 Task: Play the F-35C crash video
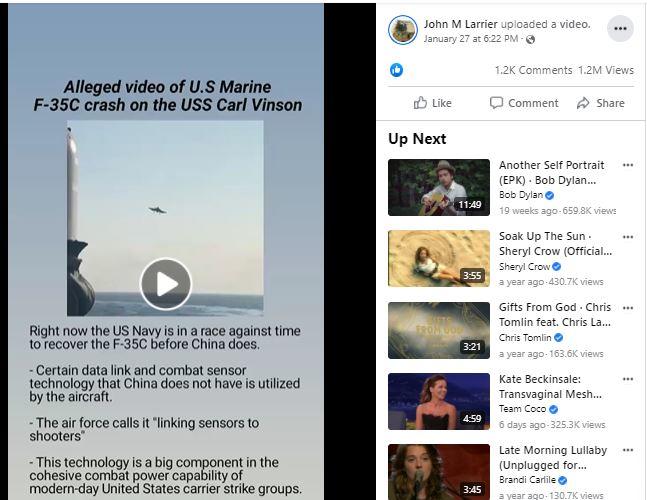tap(166, 284)
